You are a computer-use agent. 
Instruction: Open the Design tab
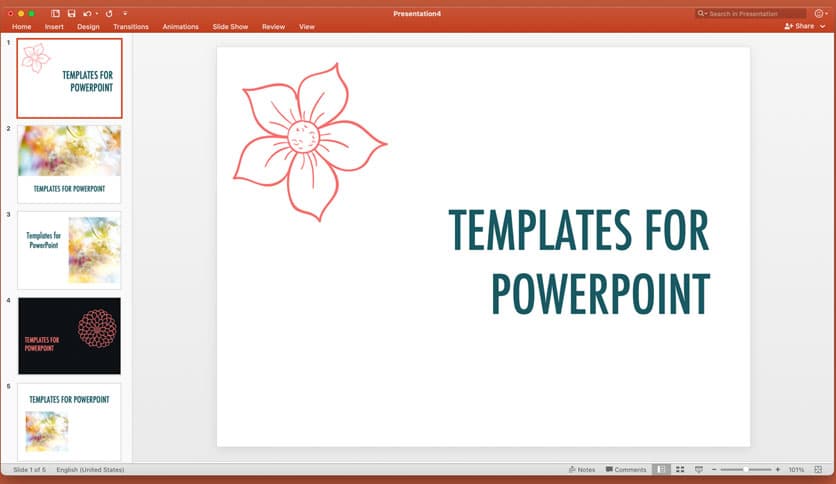(88, 27)
